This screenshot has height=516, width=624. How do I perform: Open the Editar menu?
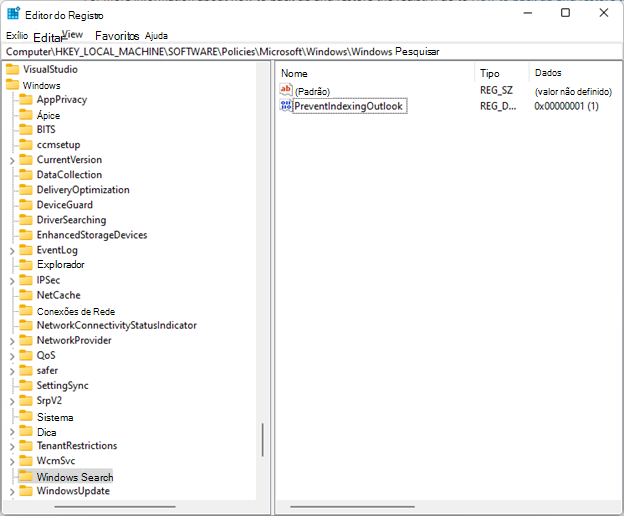(48, 38)
